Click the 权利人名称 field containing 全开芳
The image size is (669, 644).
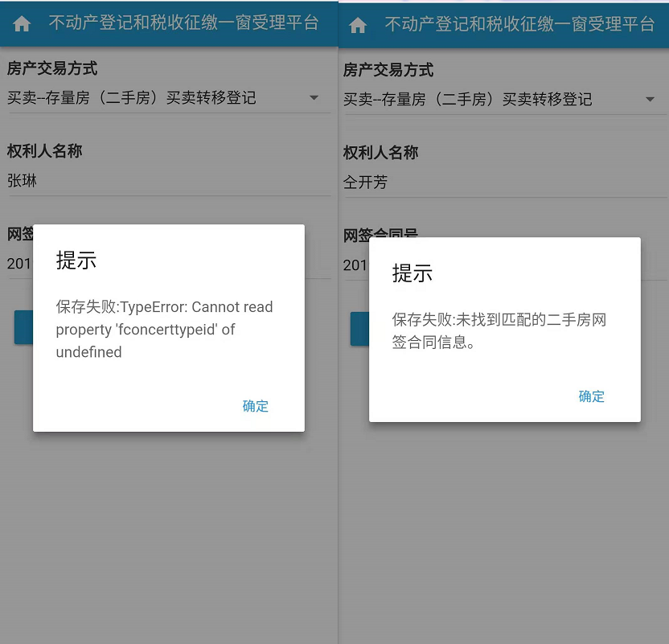coord(499,183)
